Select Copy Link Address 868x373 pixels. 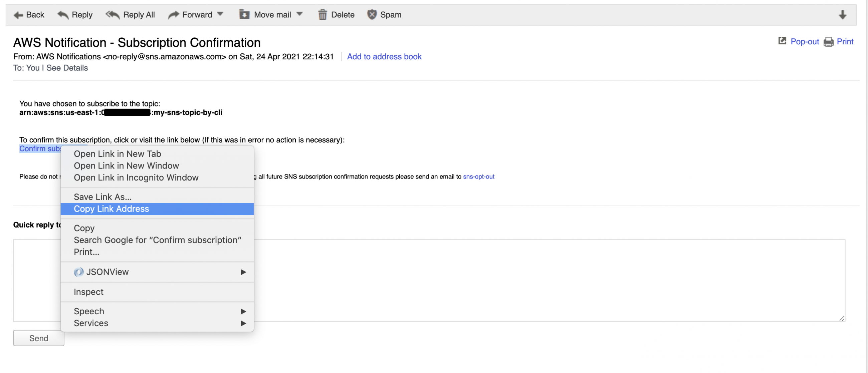pos(157,209)
